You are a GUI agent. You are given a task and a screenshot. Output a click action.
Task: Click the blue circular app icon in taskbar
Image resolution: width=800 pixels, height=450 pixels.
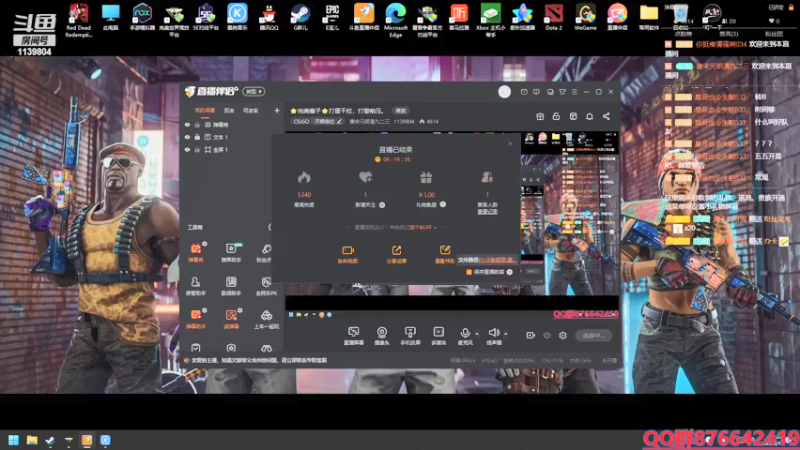(x=105, y=440)
